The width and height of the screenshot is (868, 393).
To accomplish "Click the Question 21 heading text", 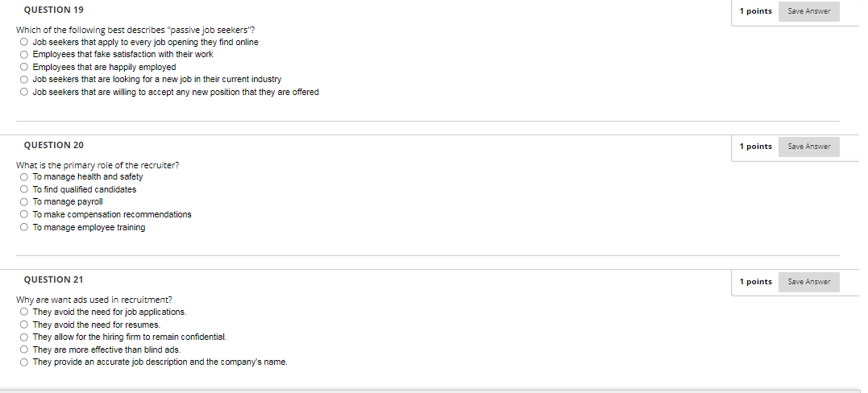I will tap(54, 279).
